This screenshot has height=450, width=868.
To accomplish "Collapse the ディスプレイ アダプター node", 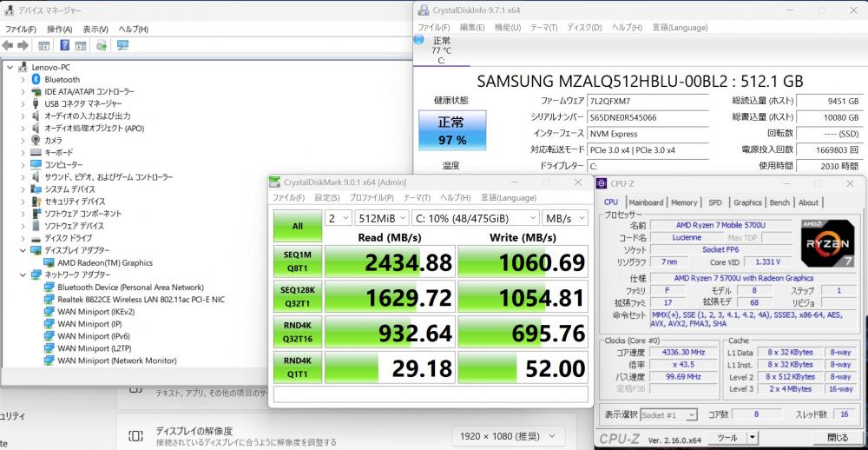I will point(23,250).
